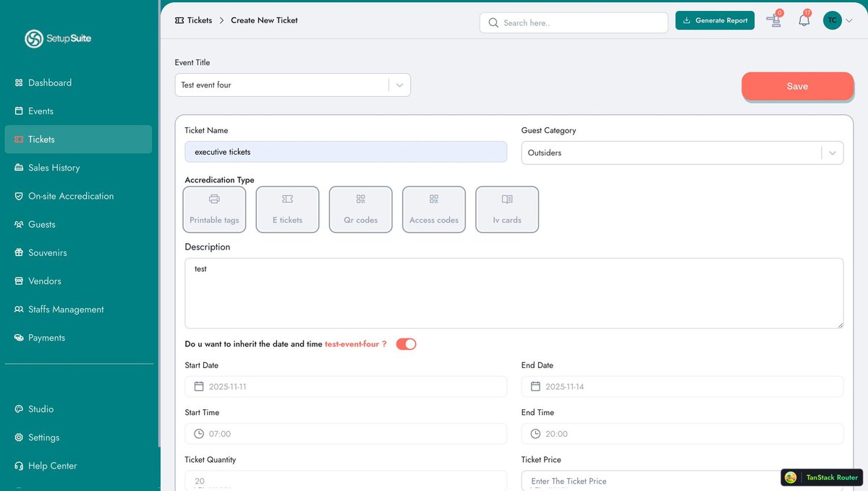Click the Start Date calendar icon
Viewport: 868px width, 491px height.
pyautogui.click(x=199, y=387)
